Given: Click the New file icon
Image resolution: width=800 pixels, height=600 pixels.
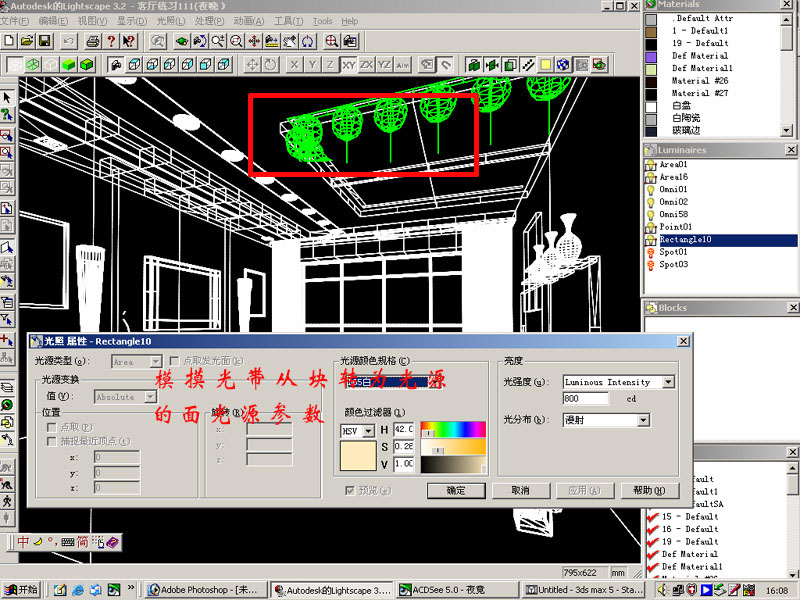Looking at the screenshot, I should coord(9,41).
